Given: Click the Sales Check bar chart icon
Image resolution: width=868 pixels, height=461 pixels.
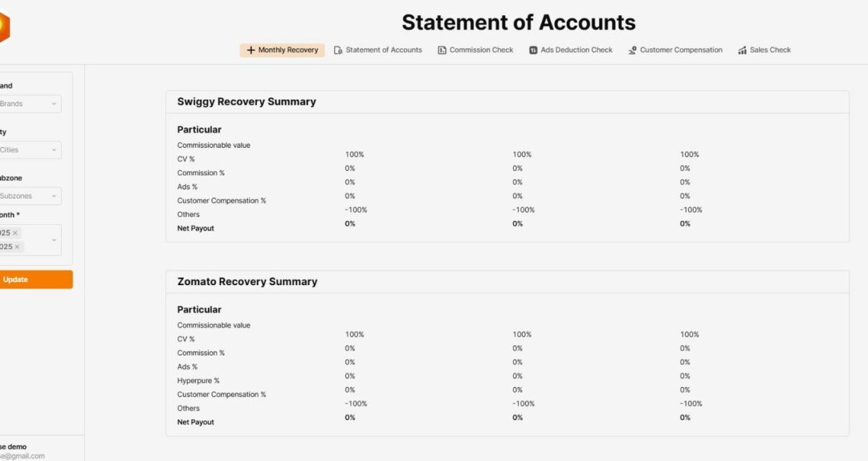Looking at the screenshot, I should click(742, 50).
